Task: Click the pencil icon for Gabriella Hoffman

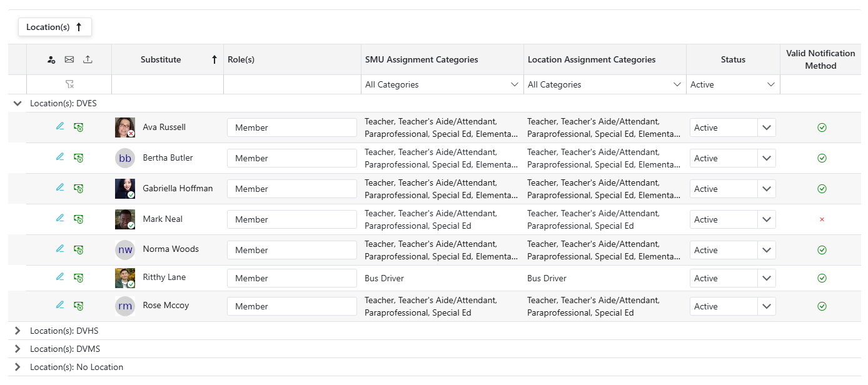Action: coord(60,187)
